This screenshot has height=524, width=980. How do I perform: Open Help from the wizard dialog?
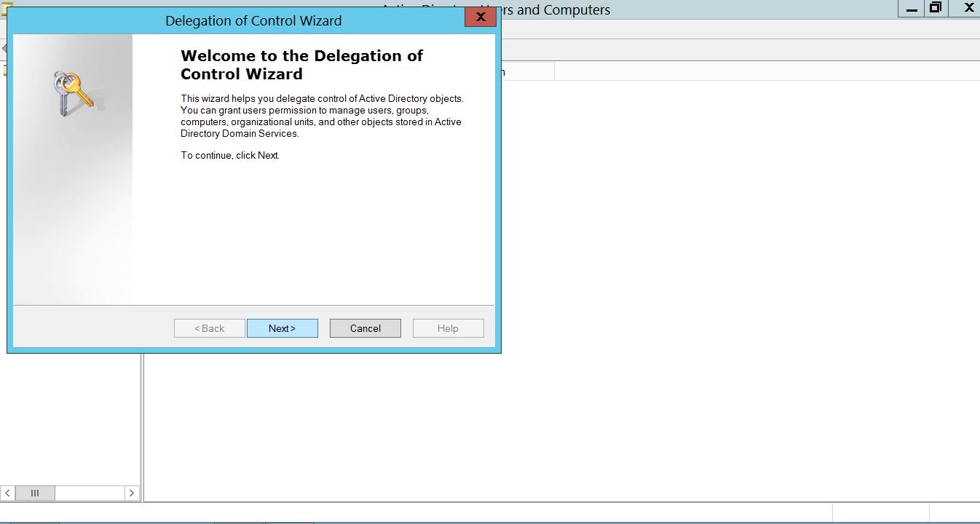coord(448,328)
